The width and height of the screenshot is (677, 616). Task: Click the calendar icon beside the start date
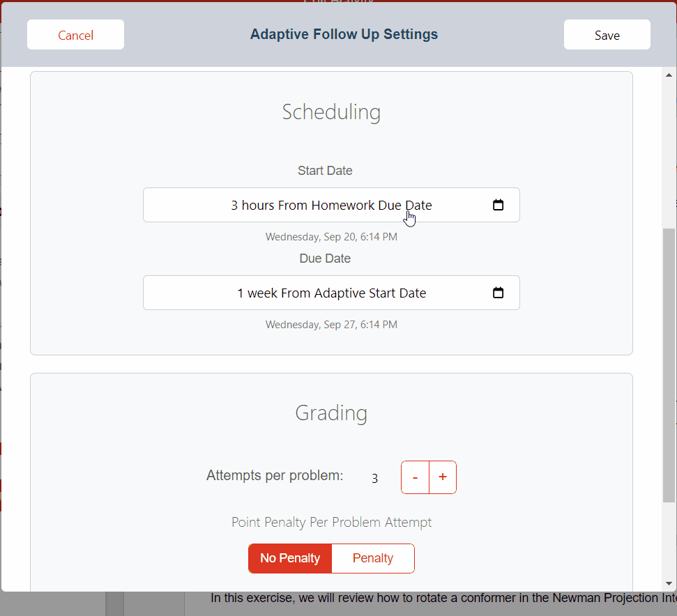coord(498,204)
